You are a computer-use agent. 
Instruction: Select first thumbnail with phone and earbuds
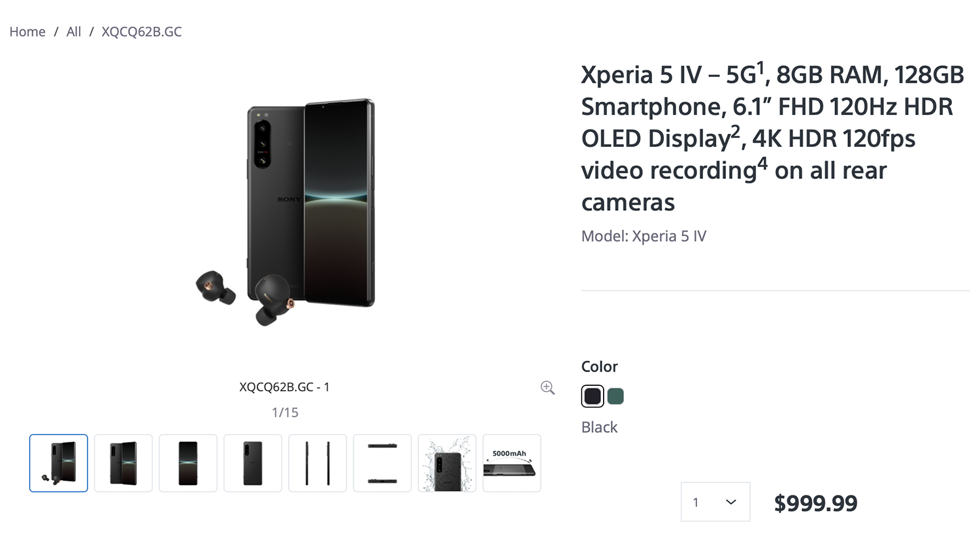coord(59,463)
